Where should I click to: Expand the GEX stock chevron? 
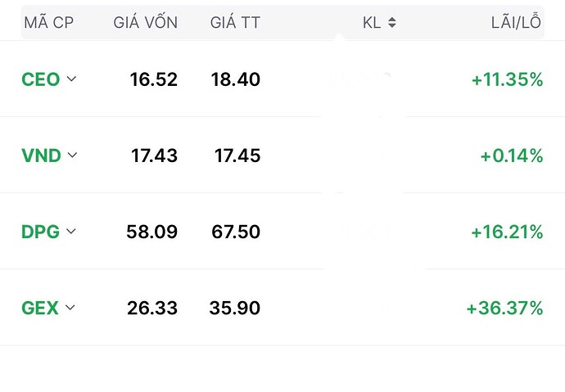(70, 308)
